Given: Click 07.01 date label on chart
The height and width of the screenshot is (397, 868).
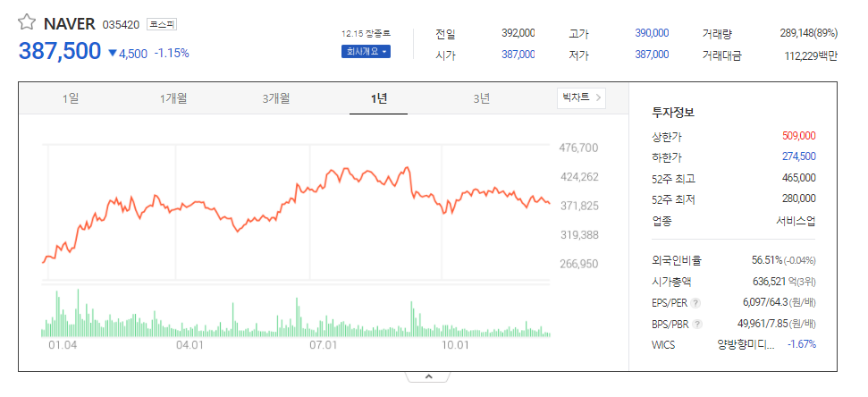Looking at the screenshot, I should click(323, 345).
